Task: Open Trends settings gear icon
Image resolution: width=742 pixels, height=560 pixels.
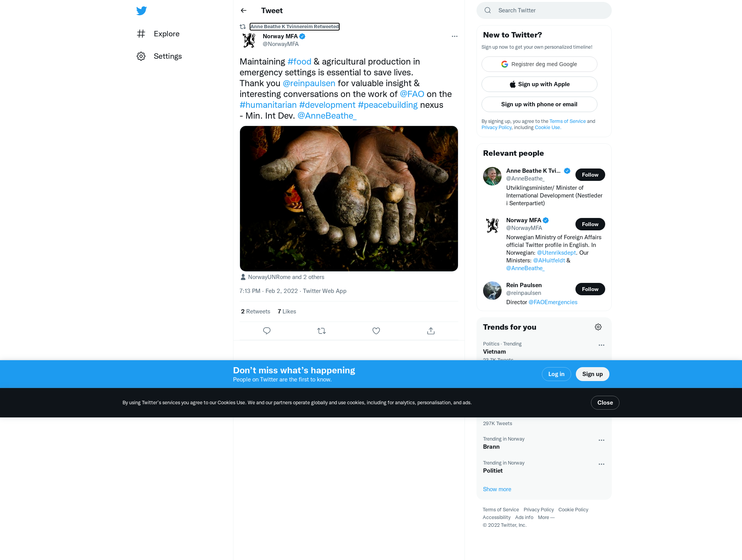Action: click(x=598, y=327)
